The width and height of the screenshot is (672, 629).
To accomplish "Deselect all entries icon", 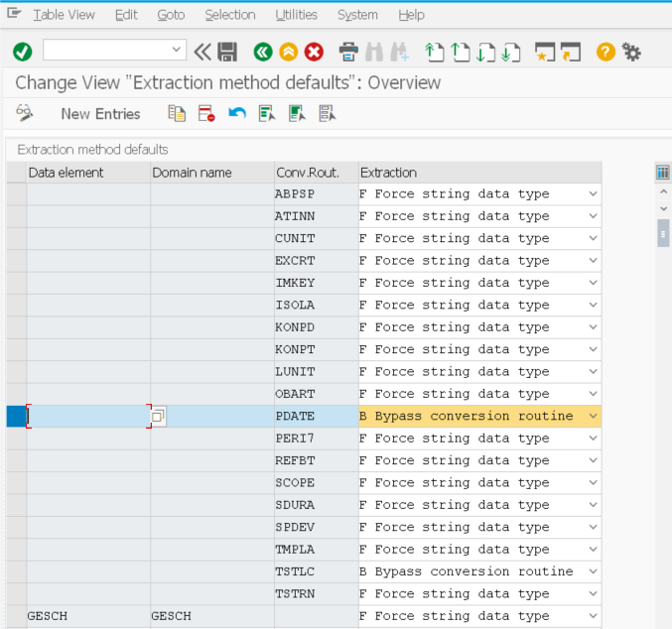I will point(327,113).
